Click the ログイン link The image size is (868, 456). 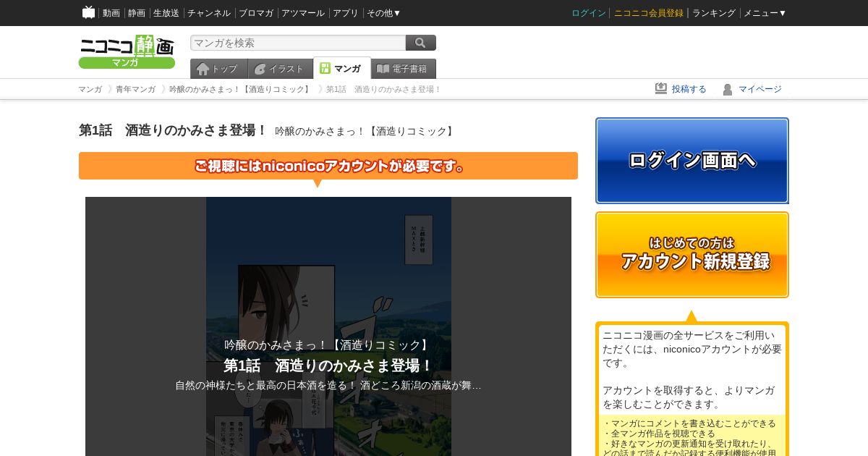point(589,13)
